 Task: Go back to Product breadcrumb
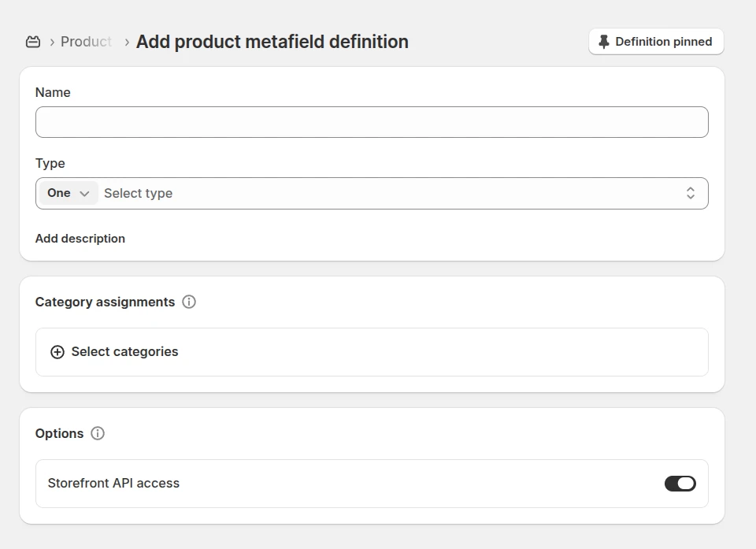[x=86, y=42]
